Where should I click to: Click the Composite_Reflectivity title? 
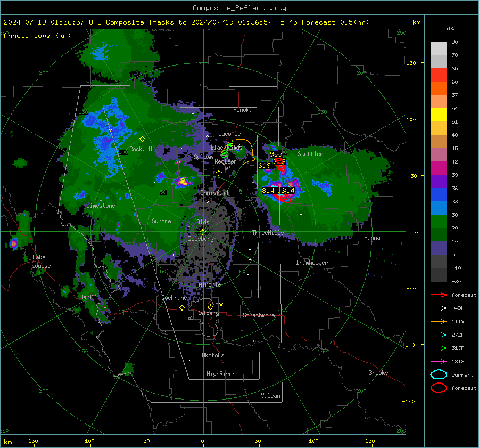240,8
